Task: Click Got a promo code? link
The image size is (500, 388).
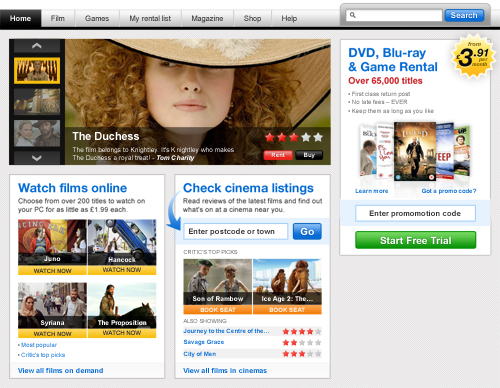Action: 449,191
